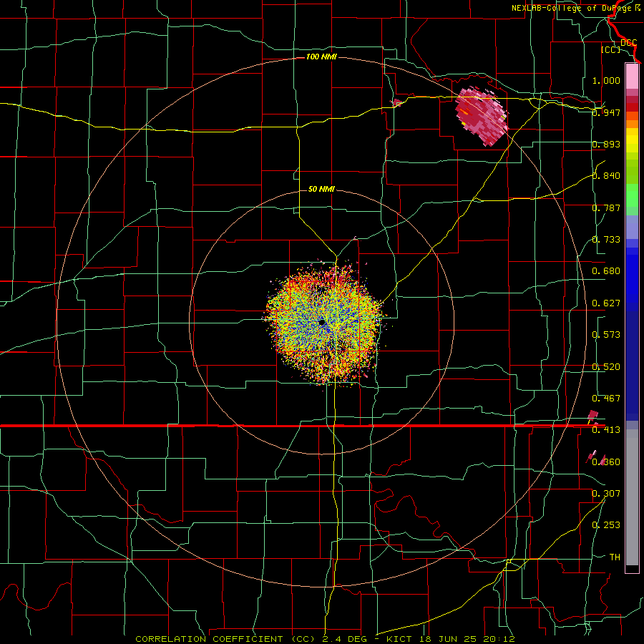This screenshot has width=644, height=644.
Task: Click the [CC] product label
Action: [x=610, y=49]
